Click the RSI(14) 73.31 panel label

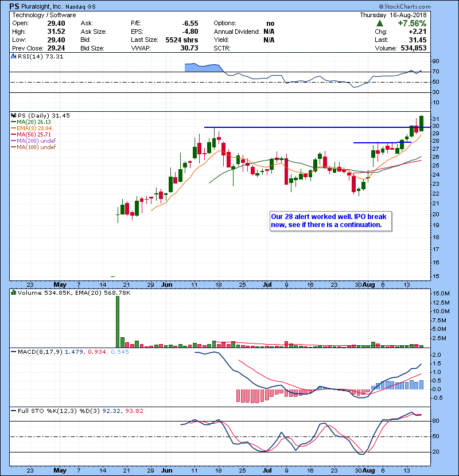[40, 56]
